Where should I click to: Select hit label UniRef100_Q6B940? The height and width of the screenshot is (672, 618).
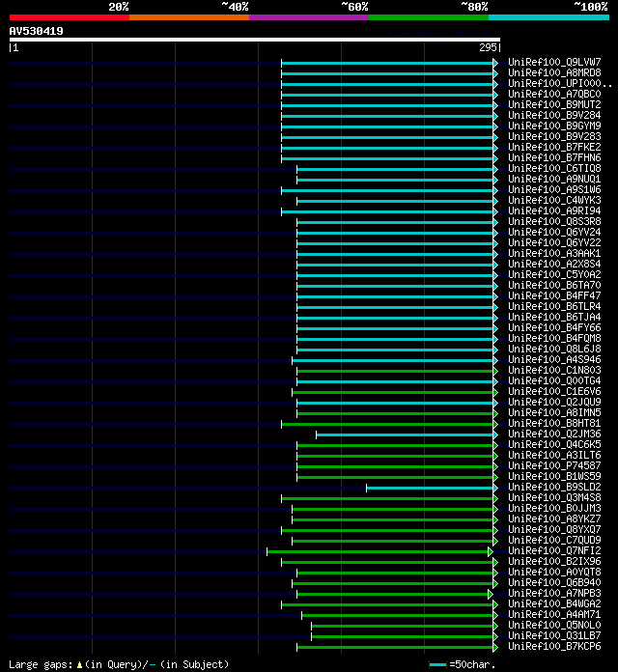[554, 582]
